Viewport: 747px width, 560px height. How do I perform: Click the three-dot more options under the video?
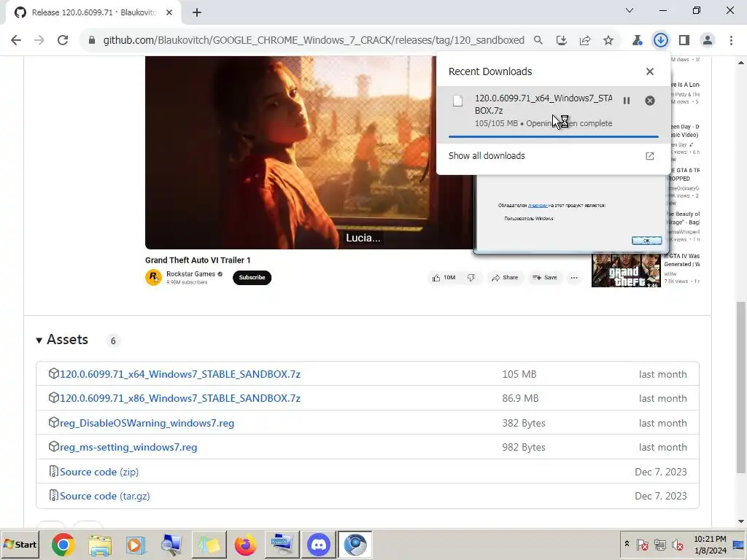[574, 278]
